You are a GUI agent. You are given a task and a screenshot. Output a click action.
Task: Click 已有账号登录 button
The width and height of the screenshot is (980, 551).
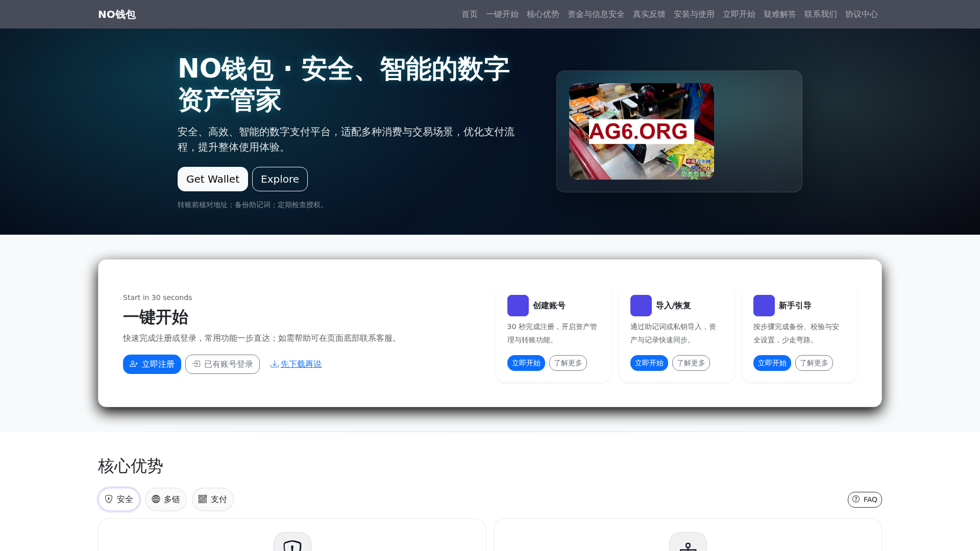pyautogui.click(x=223, y=364)
